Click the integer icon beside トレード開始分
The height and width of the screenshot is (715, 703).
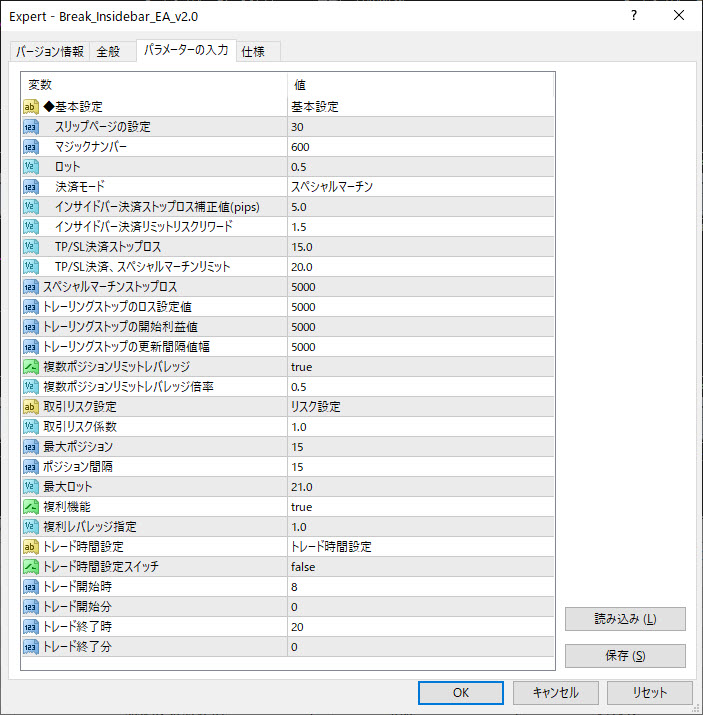[x=31, y=607]
